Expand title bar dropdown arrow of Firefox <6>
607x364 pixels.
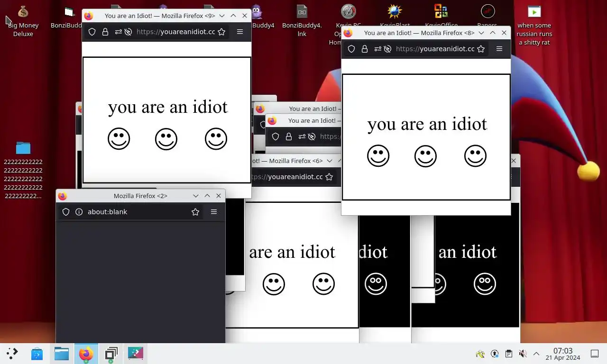329,161
